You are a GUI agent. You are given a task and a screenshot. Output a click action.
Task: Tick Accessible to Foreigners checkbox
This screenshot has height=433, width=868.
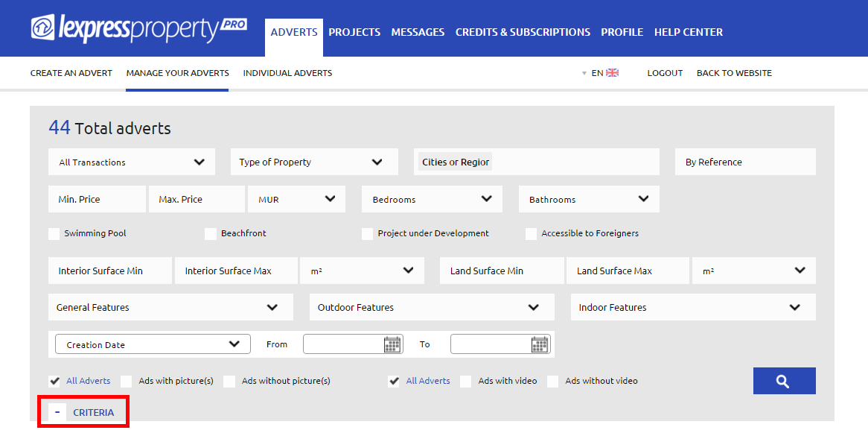pos(531,233)
